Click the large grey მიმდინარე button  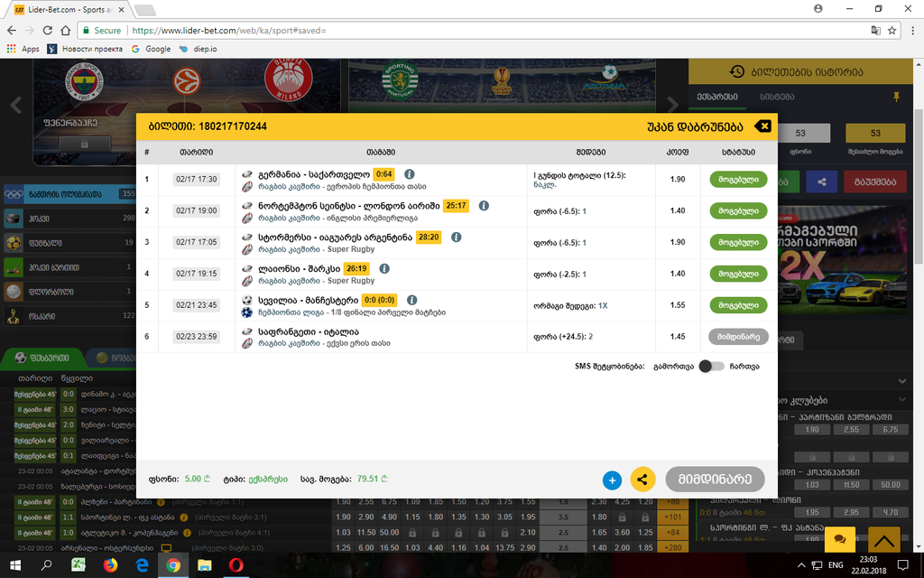click(x=715, y=480)
